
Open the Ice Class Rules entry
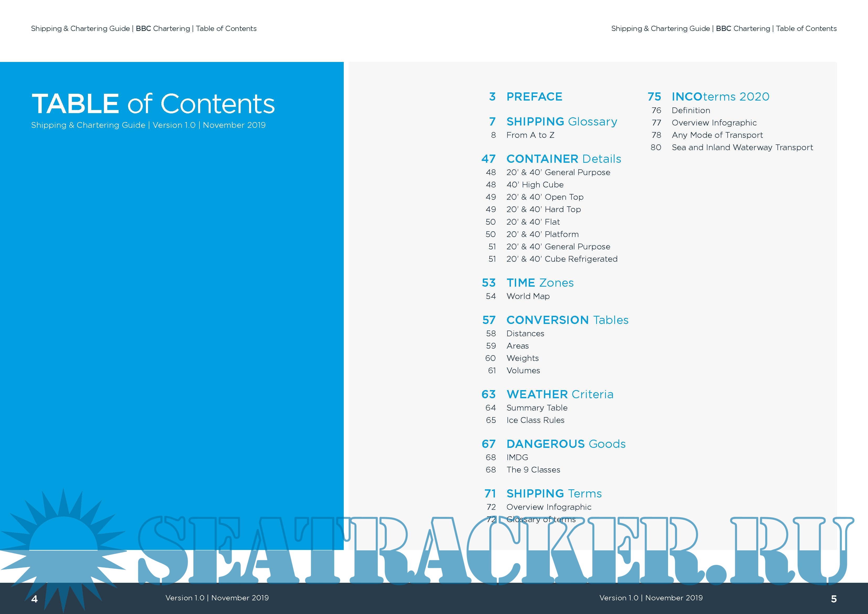point(535,420)
